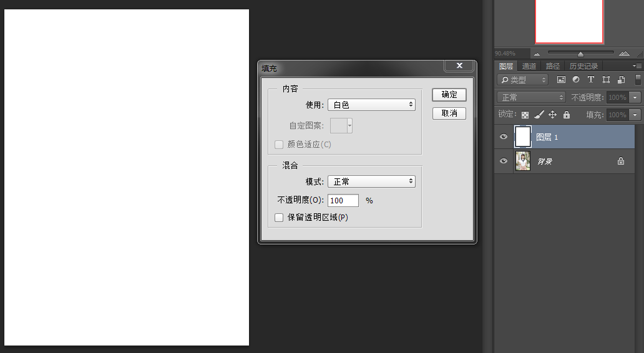Open the Layers panel flyout menu icon
The width and height of the screenshot is (644, 353).
click(637, 65)
